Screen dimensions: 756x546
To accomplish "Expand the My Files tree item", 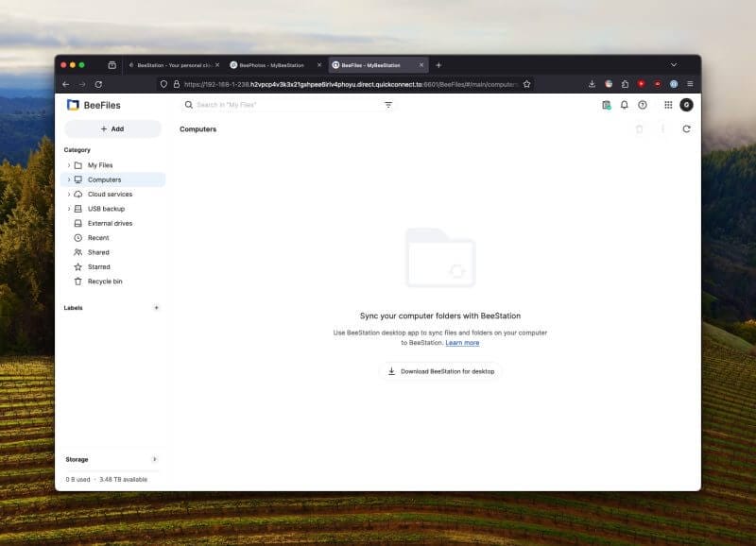I will click(x=66, y=164).
